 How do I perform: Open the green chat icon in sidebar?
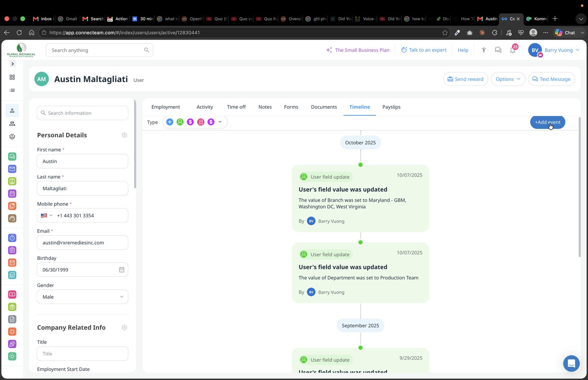pyautogui.click(x=12, y=157)
